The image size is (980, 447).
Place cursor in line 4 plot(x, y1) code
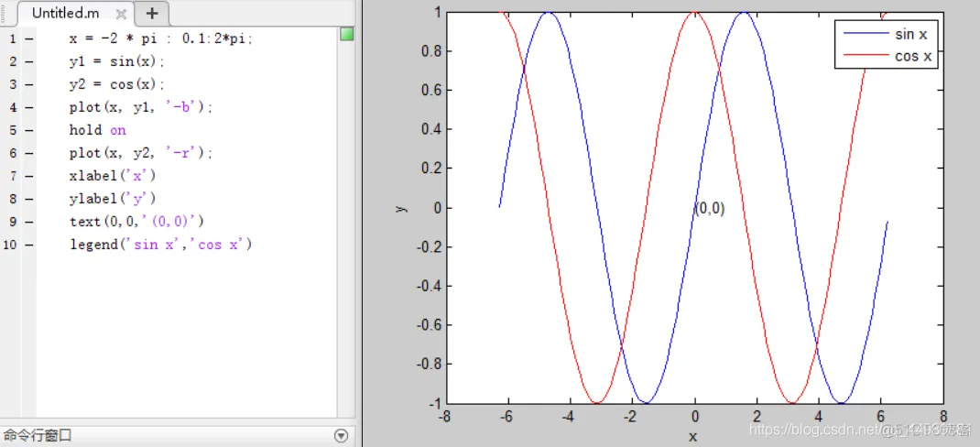tap(139, 107)
